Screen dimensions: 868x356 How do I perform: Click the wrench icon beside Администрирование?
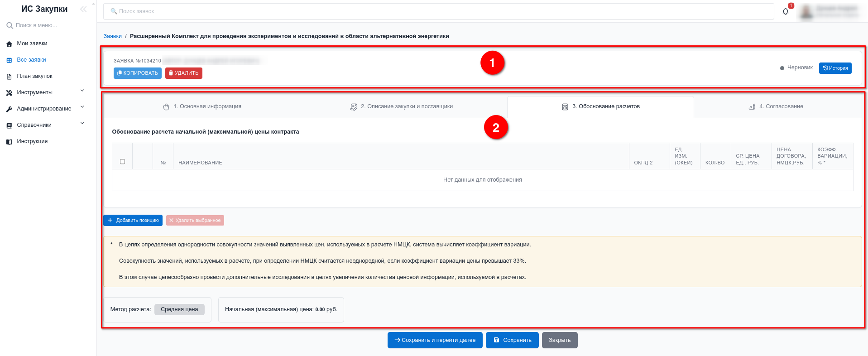click(9, 109)
